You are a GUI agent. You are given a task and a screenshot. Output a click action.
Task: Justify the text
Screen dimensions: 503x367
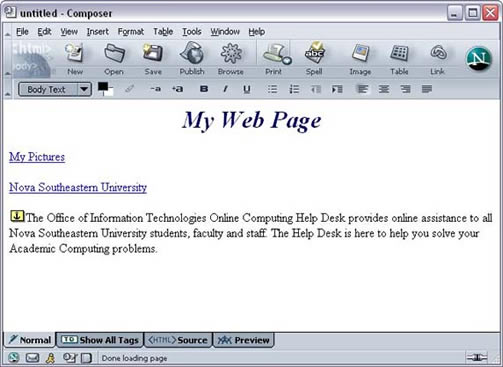pyautogui.click(x=427, y=89)
